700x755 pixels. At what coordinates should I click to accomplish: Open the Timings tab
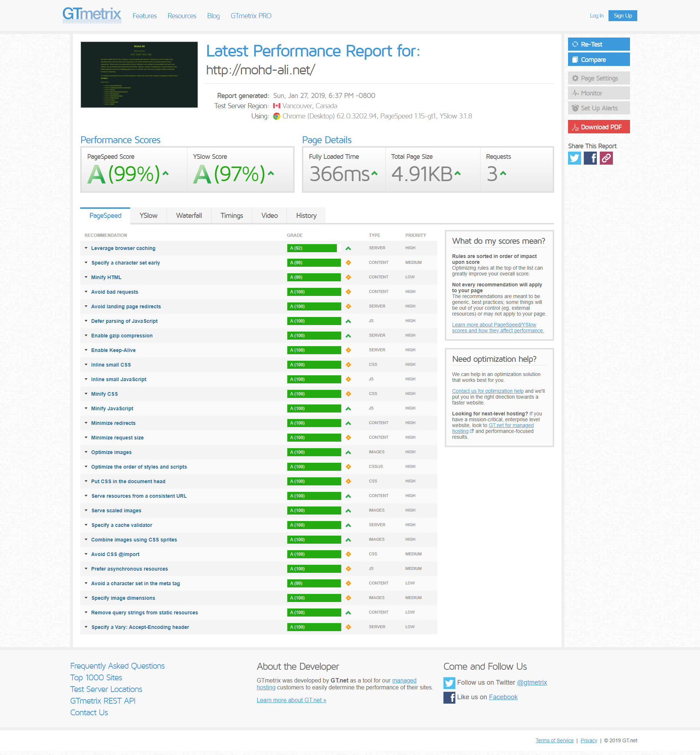coord(232,215)
